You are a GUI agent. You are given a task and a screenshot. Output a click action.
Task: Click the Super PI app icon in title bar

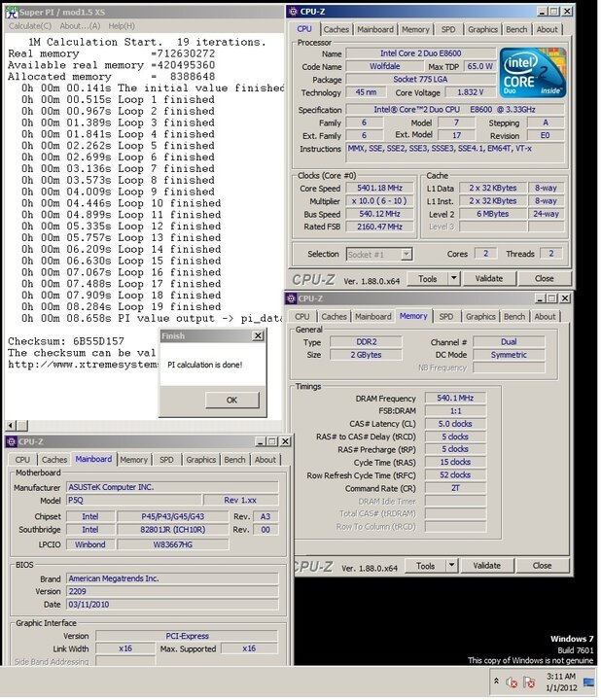(x=12, y=13)
